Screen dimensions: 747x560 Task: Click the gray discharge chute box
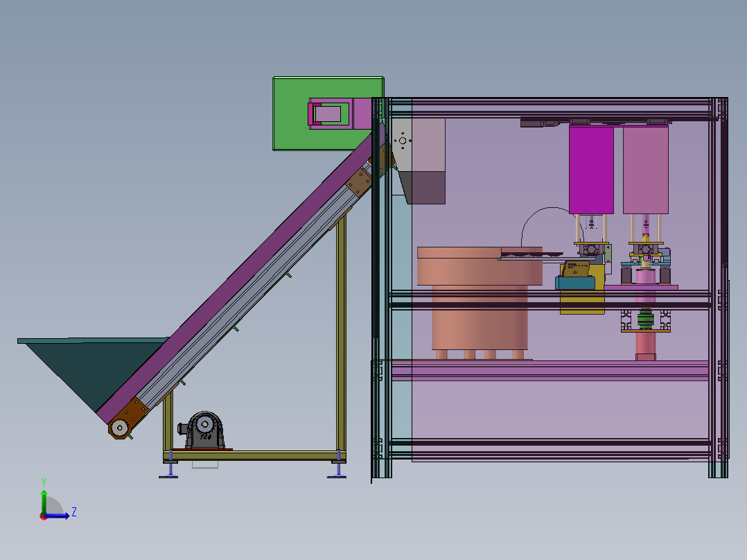pos(419,161)
